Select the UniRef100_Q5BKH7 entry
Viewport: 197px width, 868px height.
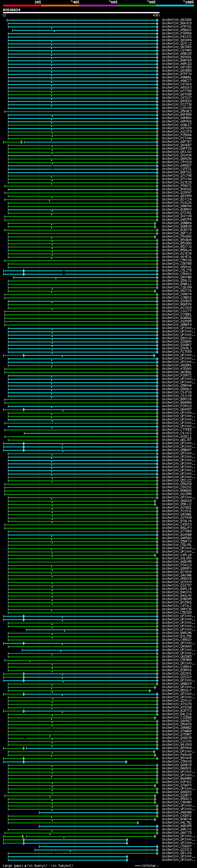point(177,450)
